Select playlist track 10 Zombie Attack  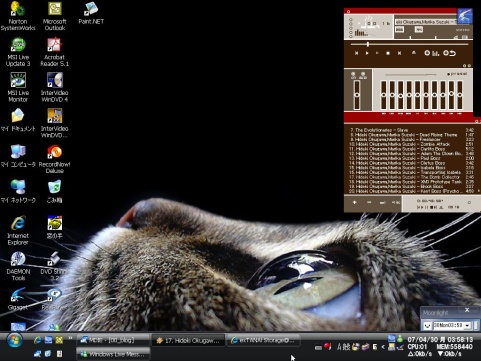point(411,144)
